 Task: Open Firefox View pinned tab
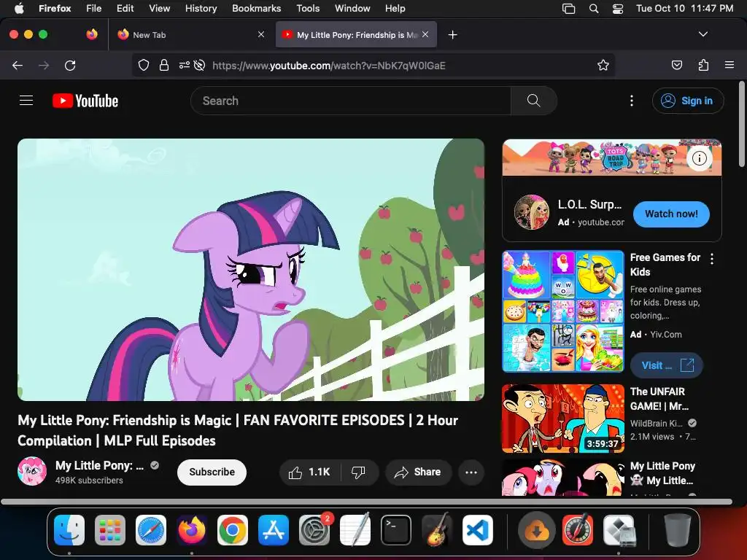coord(92,34)
